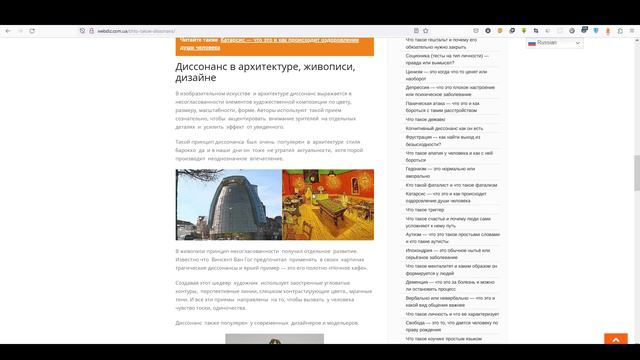Open the tracking protection shield icon
640x360 pixels.
coord(82,31)
